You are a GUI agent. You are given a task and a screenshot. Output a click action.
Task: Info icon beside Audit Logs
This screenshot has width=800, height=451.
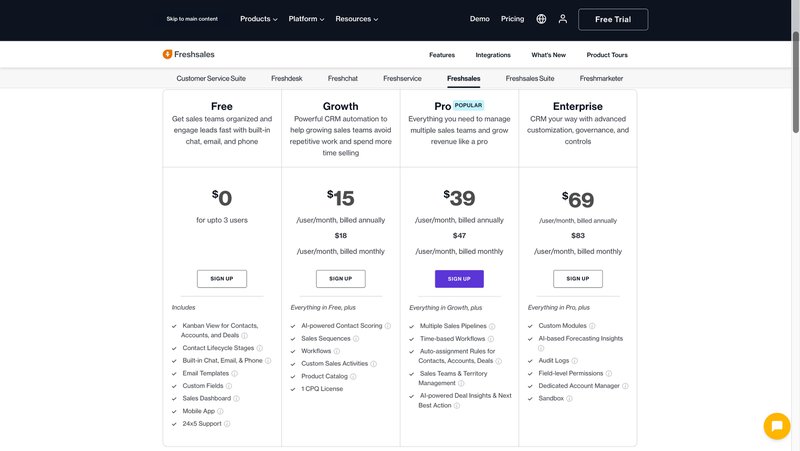[574, 361]
